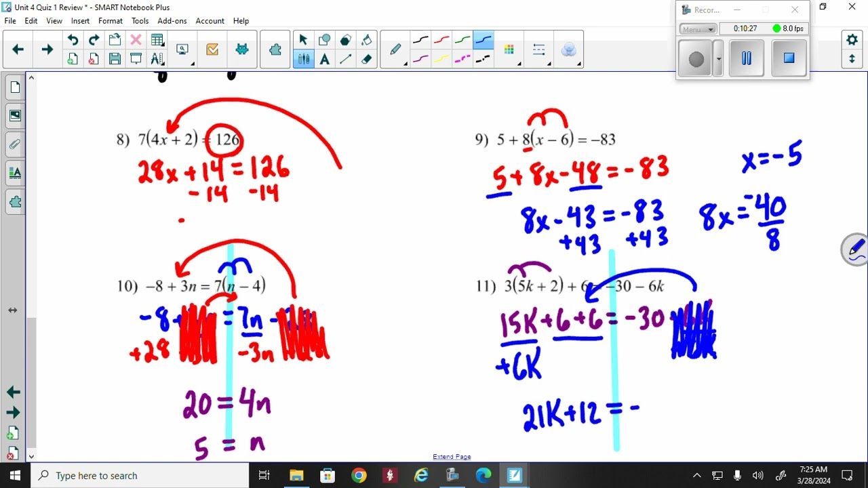
Task: Redo the last action
Action: coord(94,40)
